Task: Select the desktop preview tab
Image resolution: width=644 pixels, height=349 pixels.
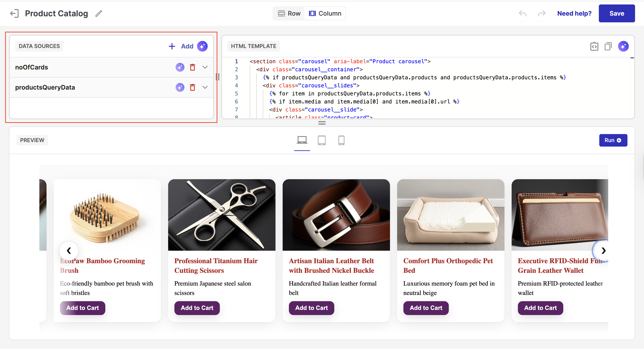Action: click(x=302, y=140)
